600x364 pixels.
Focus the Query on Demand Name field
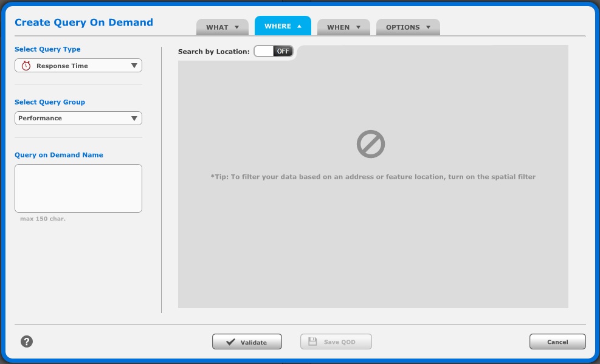tap(78, 188)
